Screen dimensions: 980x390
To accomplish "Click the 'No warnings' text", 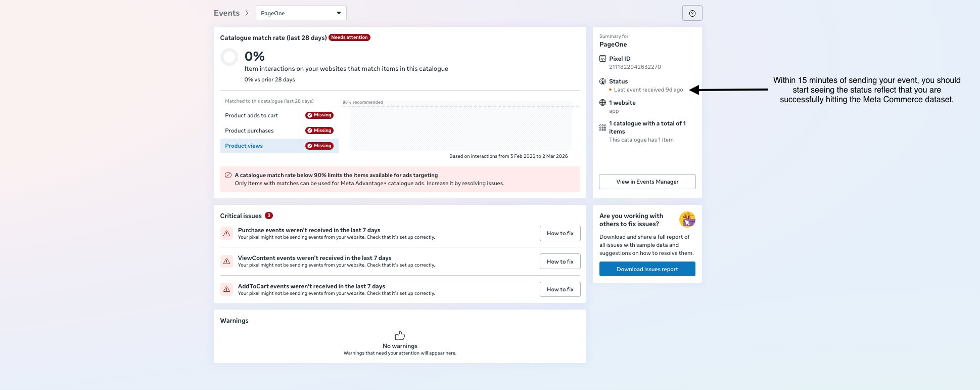I will point(400,346).
